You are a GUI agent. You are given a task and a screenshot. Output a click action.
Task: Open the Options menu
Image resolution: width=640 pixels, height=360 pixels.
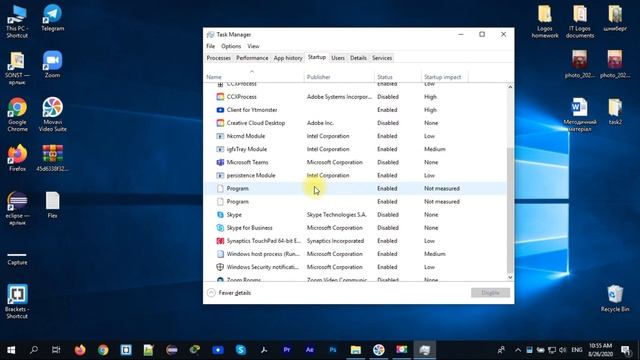(x=231, y=46)
